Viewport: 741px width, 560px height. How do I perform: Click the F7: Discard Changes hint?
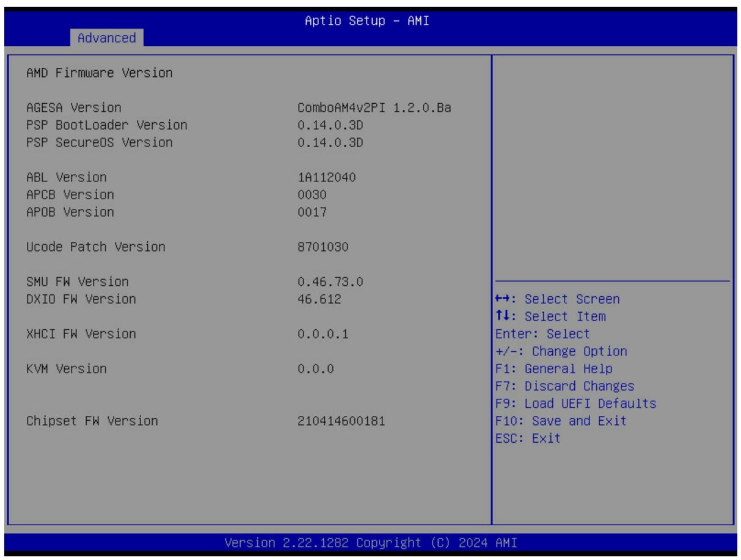(564, 386)
